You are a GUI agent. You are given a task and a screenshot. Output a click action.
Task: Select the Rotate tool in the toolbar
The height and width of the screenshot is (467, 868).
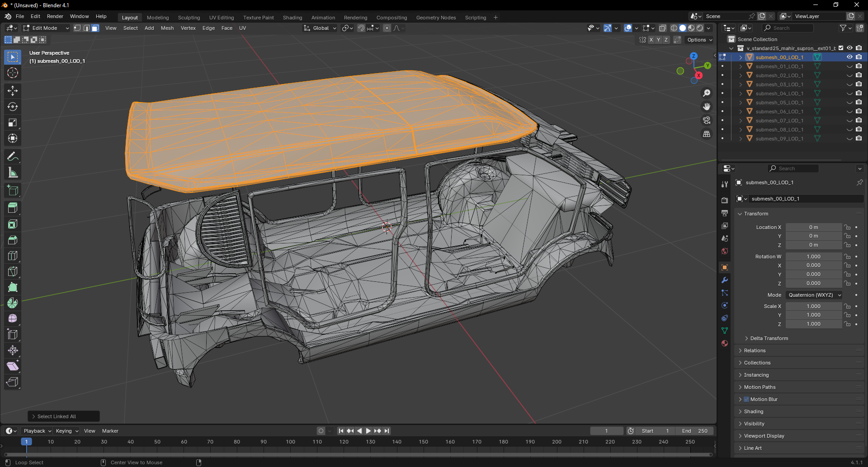point(13,107)
